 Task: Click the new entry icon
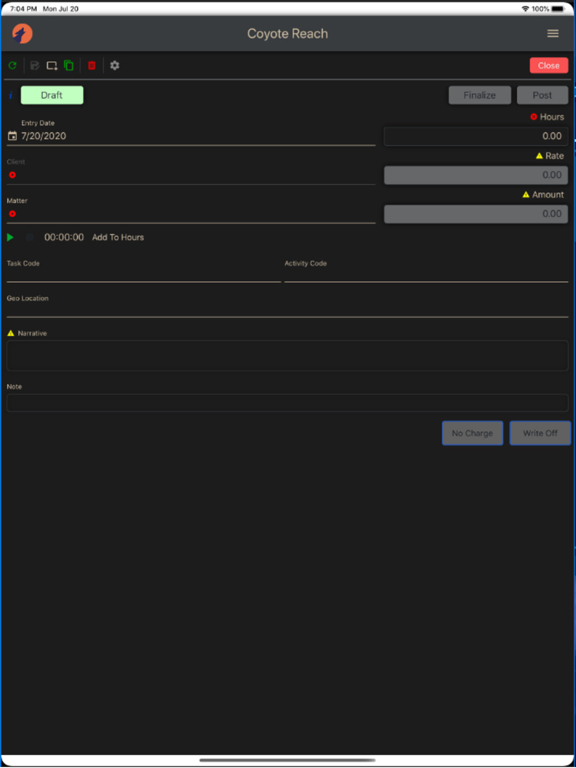[52, 66]
